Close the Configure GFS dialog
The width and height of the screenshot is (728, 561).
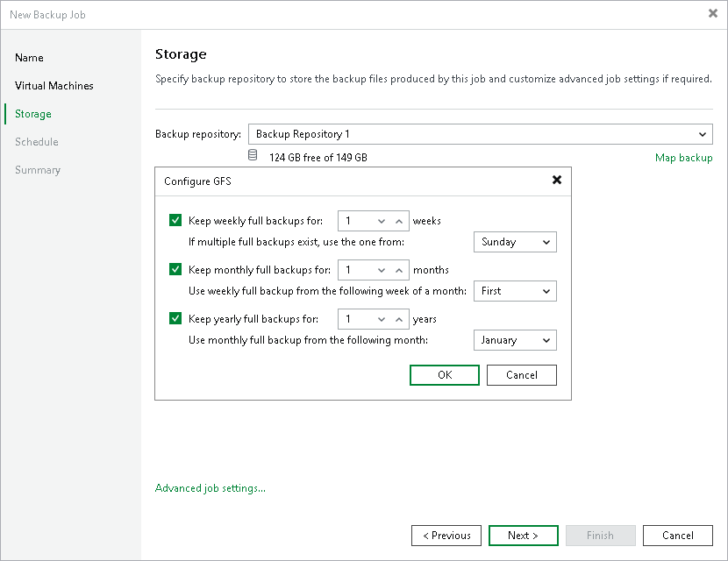[557, 180]
